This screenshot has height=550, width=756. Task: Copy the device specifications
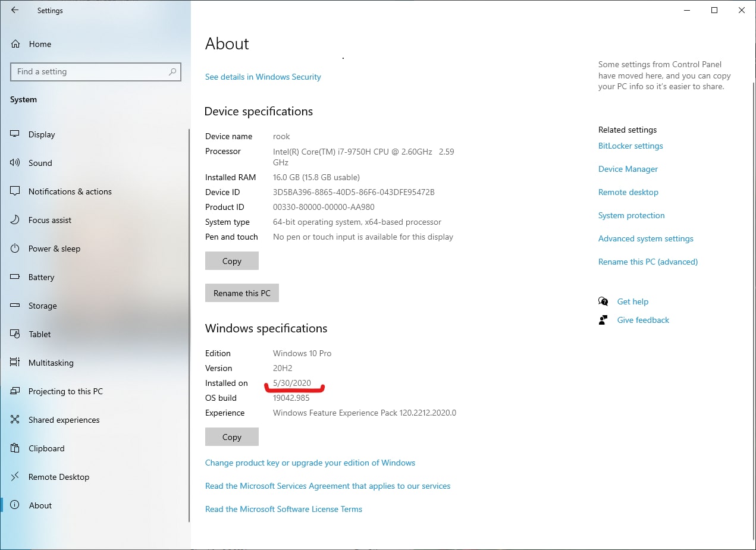[x=232, y=260]
